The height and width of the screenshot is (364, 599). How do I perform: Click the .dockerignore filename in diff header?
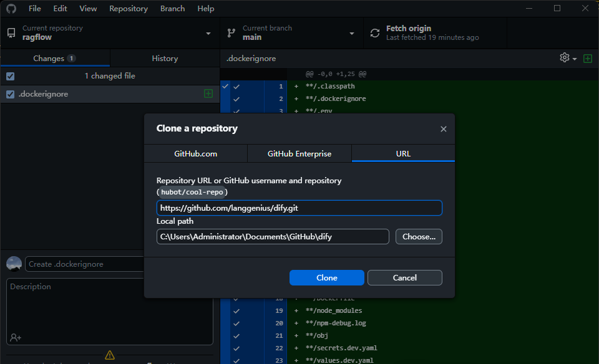[x=251, y=59]
